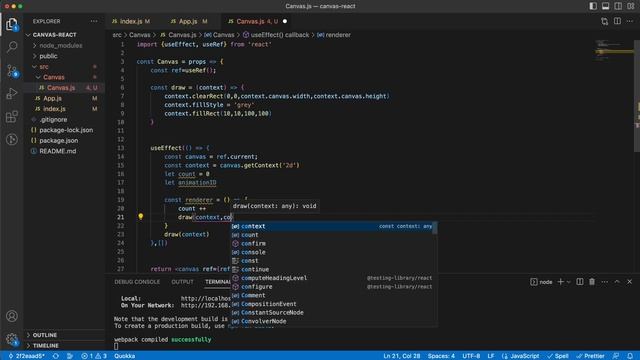640x360 pixels.
Task: Kill the terminal with trash icon
Action: 592,282
